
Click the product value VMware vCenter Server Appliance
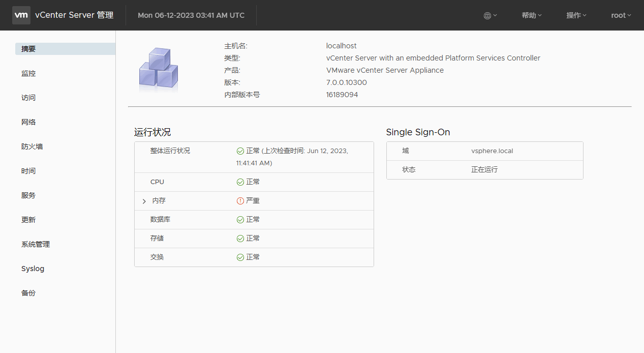385,70
